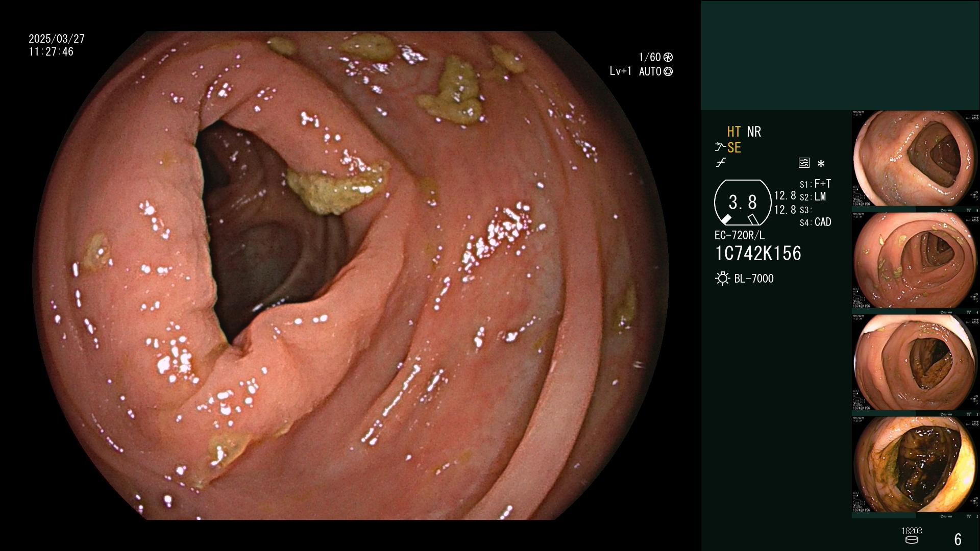Select the S1: F+T switch assignment
This screenshot has width=980, height=551.
tap(815, 184)
